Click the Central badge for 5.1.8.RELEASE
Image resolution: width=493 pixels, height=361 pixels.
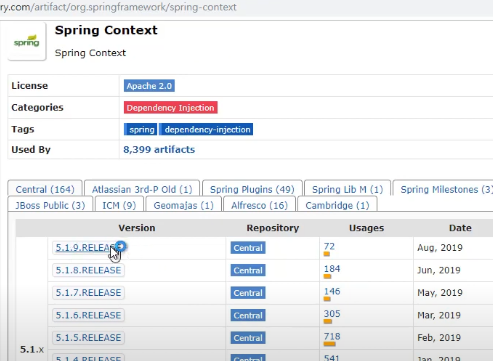click(248, 270)
